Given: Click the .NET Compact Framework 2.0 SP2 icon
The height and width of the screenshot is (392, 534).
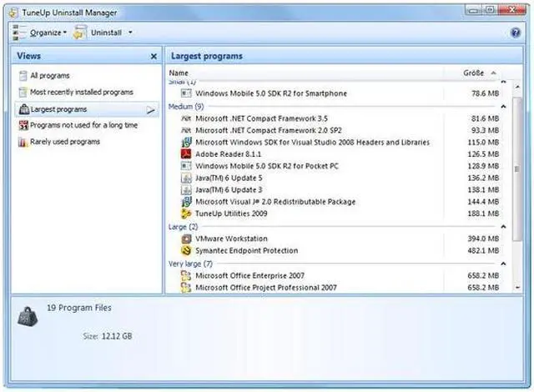Looking at the screenshot, I should click(x=186, y=130).
